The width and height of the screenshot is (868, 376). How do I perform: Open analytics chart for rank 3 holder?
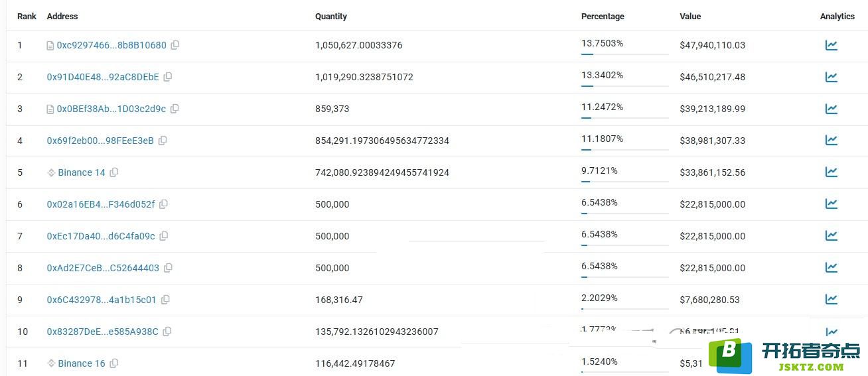pyautogui.click(x=831, y=109)
